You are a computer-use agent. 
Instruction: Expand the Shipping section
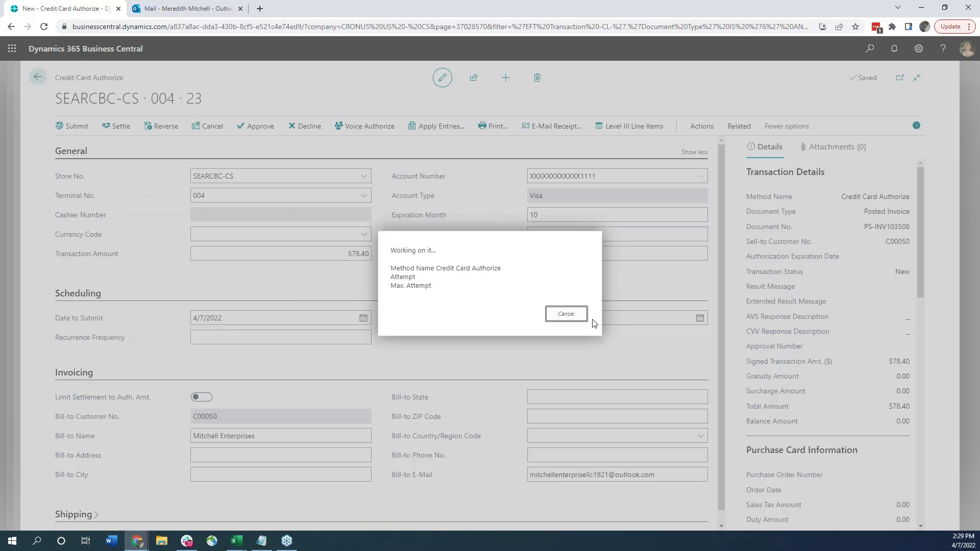pyautogui.click(x=73, y=514)
